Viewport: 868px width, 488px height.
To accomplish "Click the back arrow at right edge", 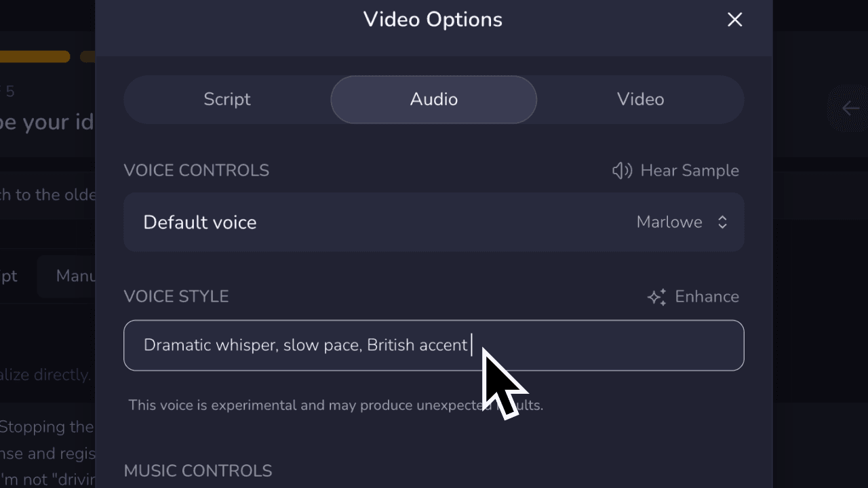I will (x=850, y=108).
